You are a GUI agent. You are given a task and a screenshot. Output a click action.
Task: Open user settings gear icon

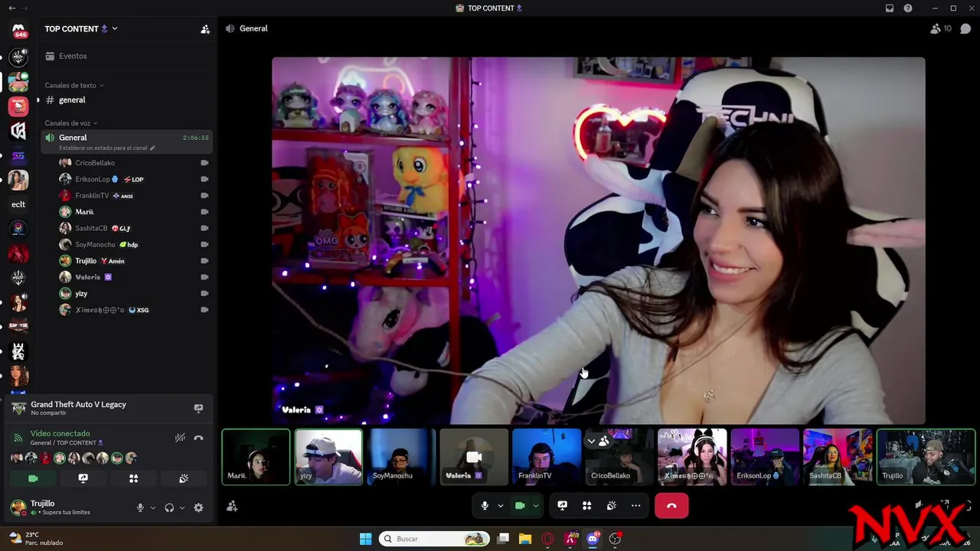coord(198,507)
